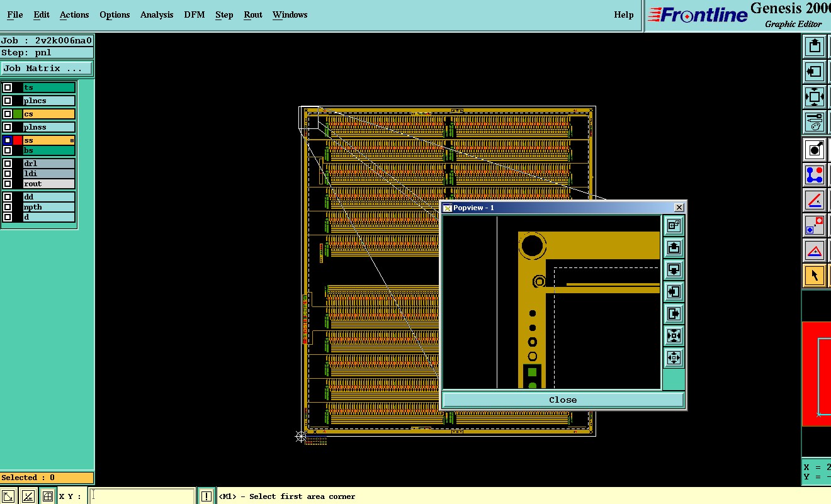
Task: Select the black circle feature tool
Action: tap(815, 150)
